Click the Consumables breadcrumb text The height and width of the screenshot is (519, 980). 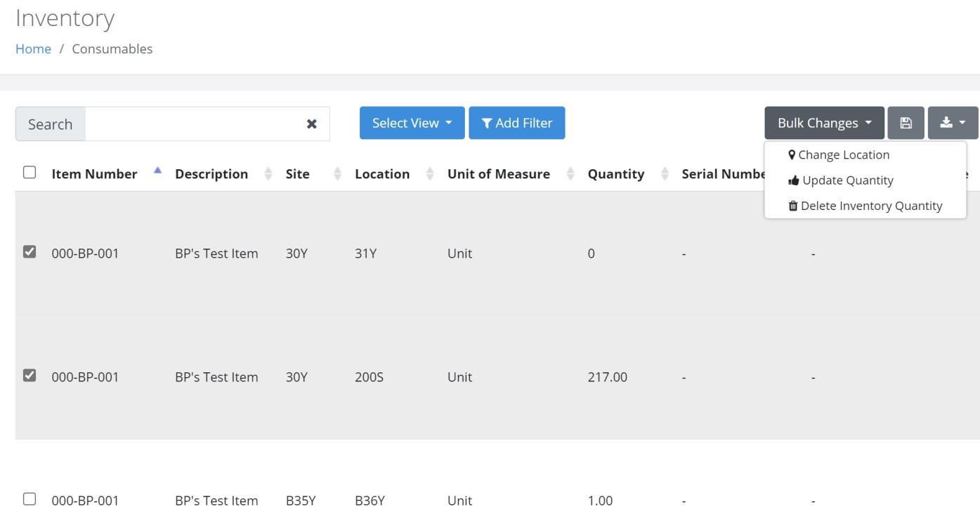tap(112, 48)
